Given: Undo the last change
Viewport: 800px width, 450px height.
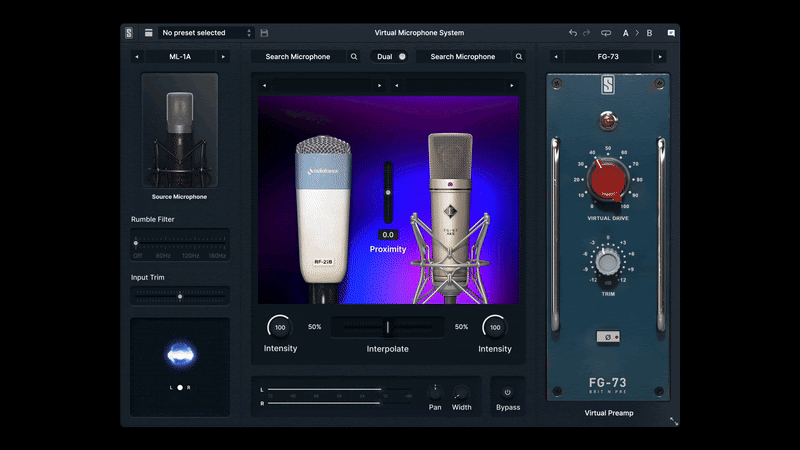Looking at the screenshot, I should (573, 33).
